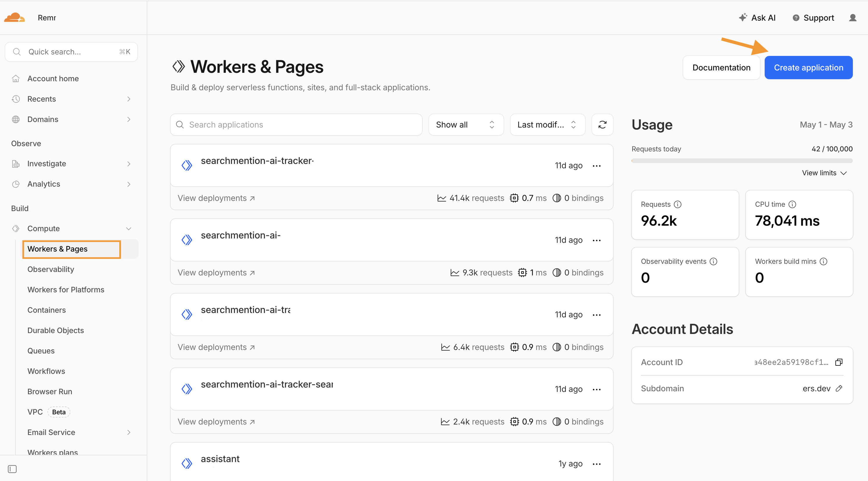View deployments for searchmention-ai-tracker- worker
The width and height of the screenshot is (868, 481).
point(216,198)
